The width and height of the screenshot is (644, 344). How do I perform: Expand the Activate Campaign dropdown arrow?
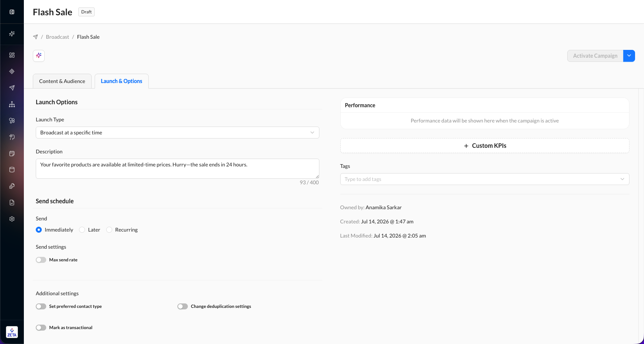[629, 56]
